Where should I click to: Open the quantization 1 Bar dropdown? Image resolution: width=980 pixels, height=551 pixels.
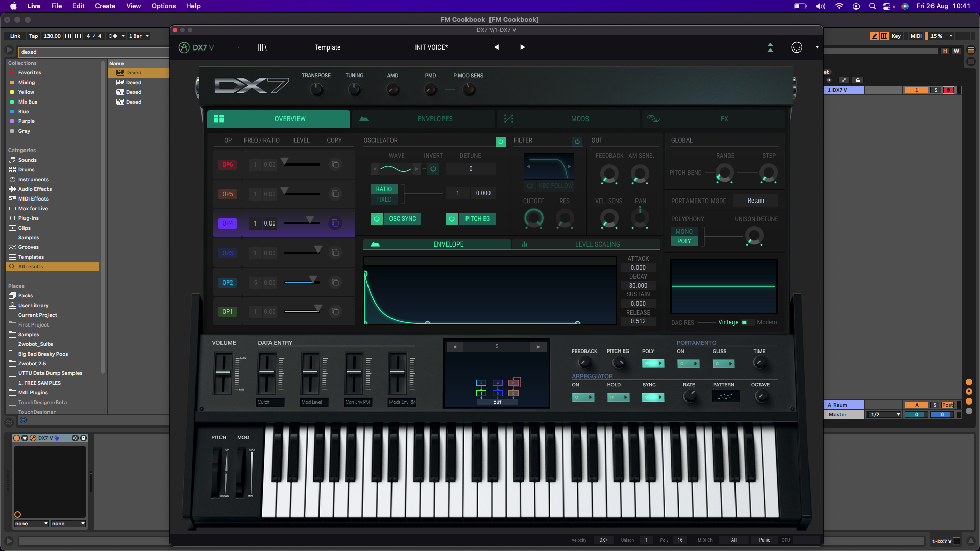(139, 36)
